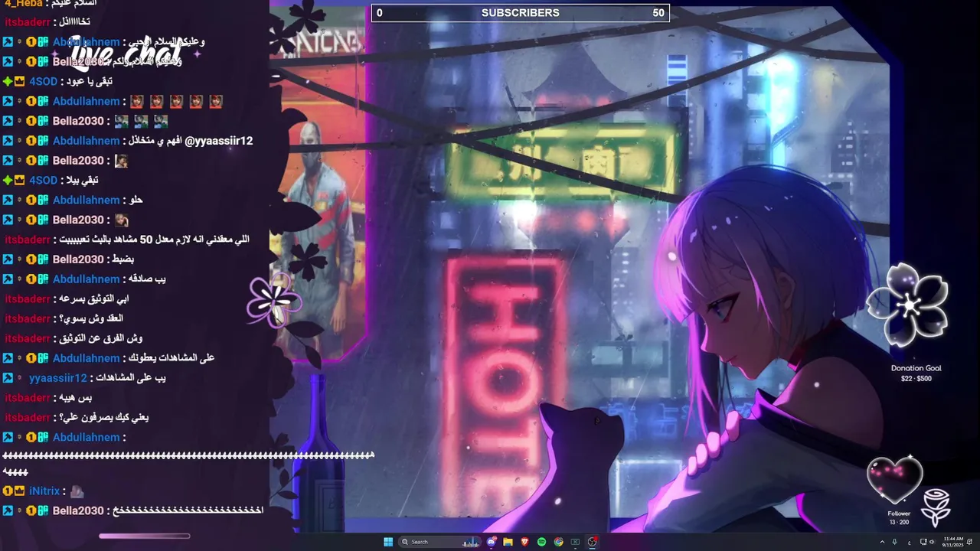This screenshot has height=551, width=980.
Task: Click the 13 · 200 follower count
Action: click(x=899, y=523)
